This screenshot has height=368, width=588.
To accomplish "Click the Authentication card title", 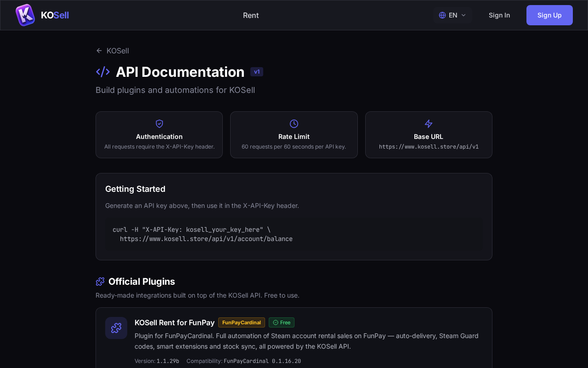I will [159, 137].
